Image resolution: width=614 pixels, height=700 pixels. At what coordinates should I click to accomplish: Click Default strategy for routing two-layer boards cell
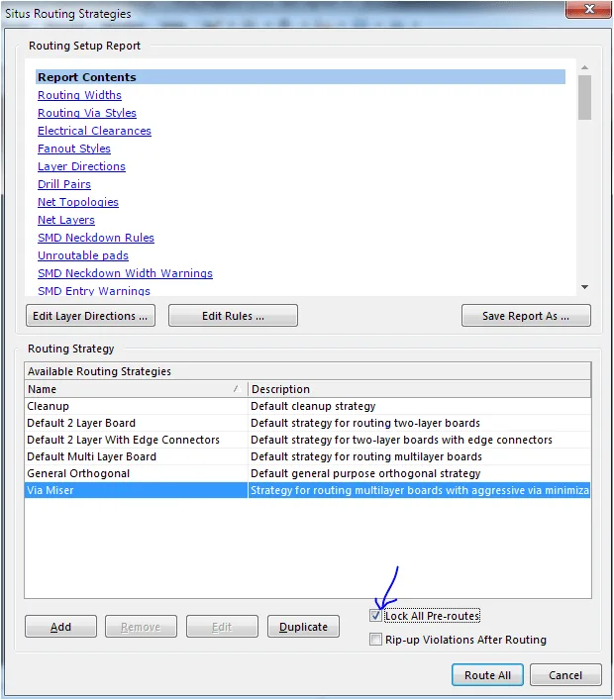tap(419, 423)
